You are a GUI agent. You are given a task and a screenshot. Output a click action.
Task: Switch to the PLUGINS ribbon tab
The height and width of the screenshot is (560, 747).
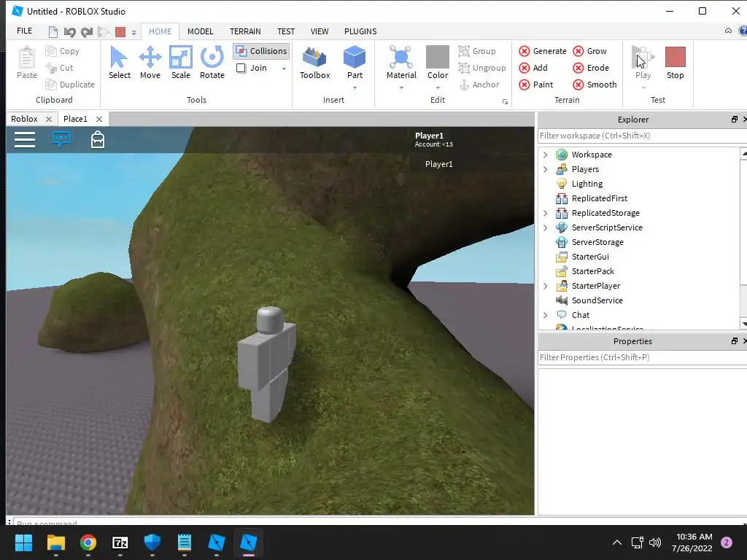pyautogui.click(x=360, y=31)
